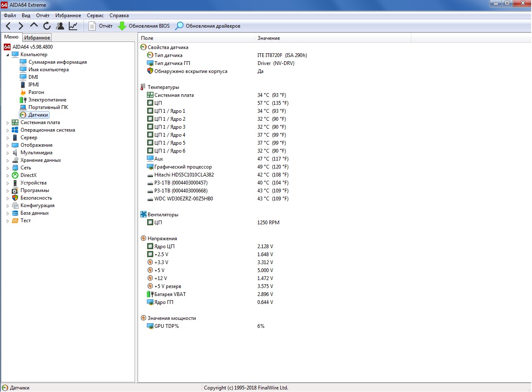Image resolution: width=532 pixels, height=392 pixels.
Task: Open the Сервис menu
Action: pos(95,16)
